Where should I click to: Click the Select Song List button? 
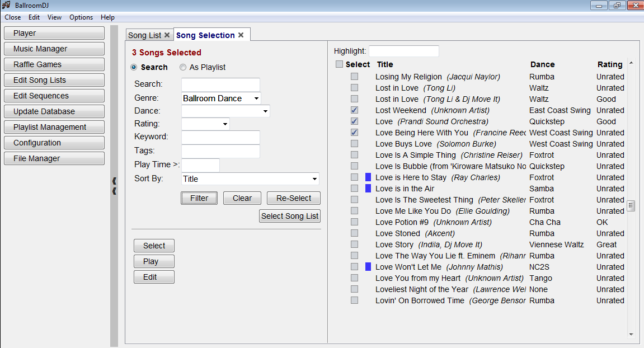[x=290, y=216]
